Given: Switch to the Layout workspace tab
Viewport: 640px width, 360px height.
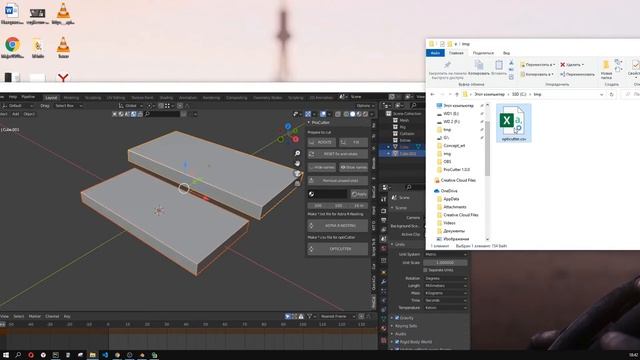Looking at the screenshot, I should pos(51,98).
